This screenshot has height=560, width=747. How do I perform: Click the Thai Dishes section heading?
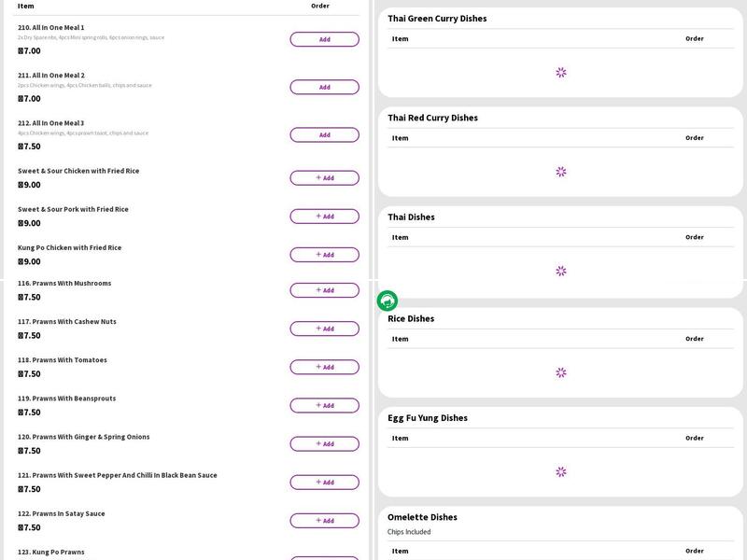pos(411,217)
